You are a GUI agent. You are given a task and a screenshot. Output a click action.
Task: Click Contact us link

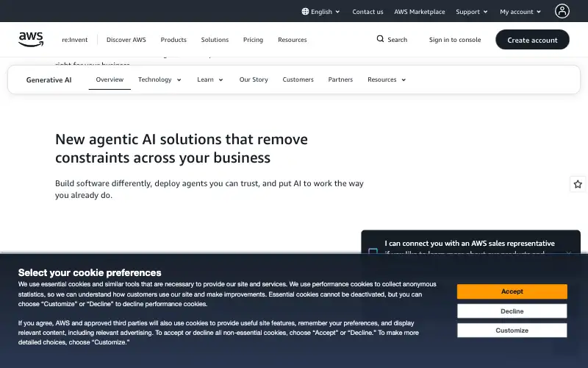[367, 12]
